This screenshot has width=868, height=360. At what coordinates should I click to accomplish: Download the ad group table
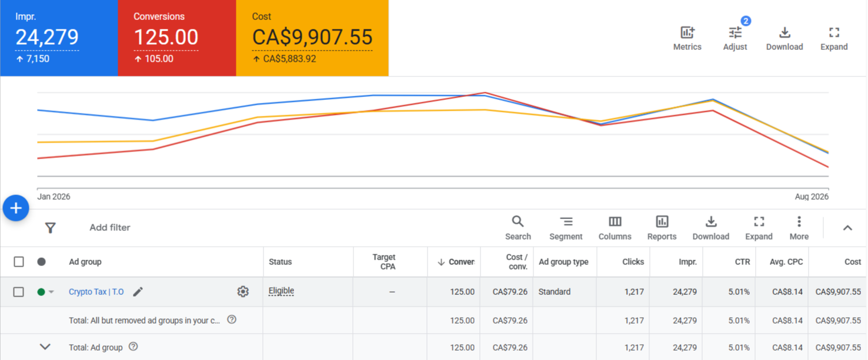coord(711,228)
